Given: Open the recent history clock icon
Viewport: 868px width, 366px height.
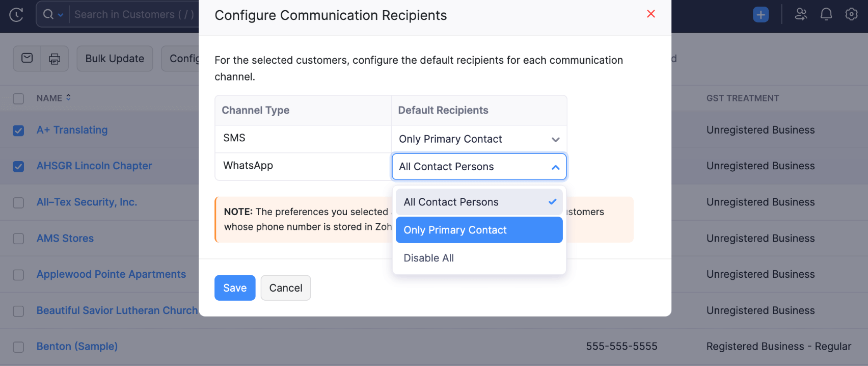Looking at the screenshot, I should tap(15, 14).
